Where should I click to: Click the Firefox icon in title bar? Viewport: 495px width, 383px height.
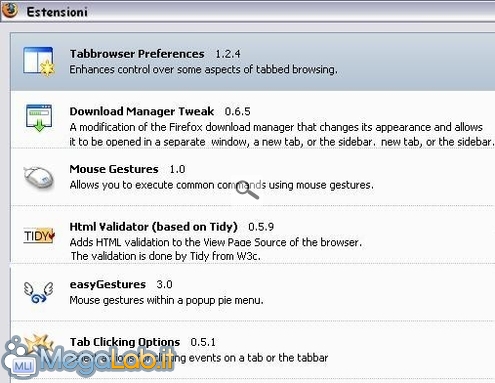pos(9,9)
